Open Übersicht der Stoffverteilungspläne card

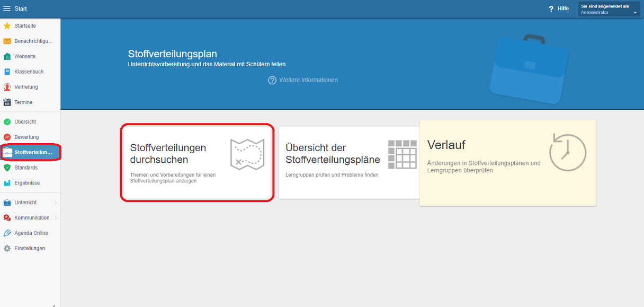click(350, 163)
